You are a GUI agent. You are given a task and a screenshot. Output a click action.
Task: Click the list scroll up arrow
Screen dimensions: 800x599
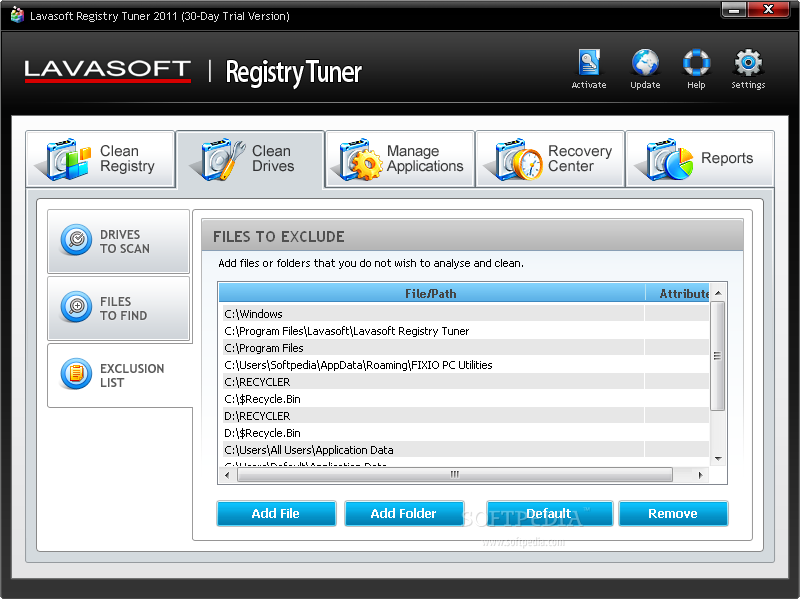tap(718, 293)
